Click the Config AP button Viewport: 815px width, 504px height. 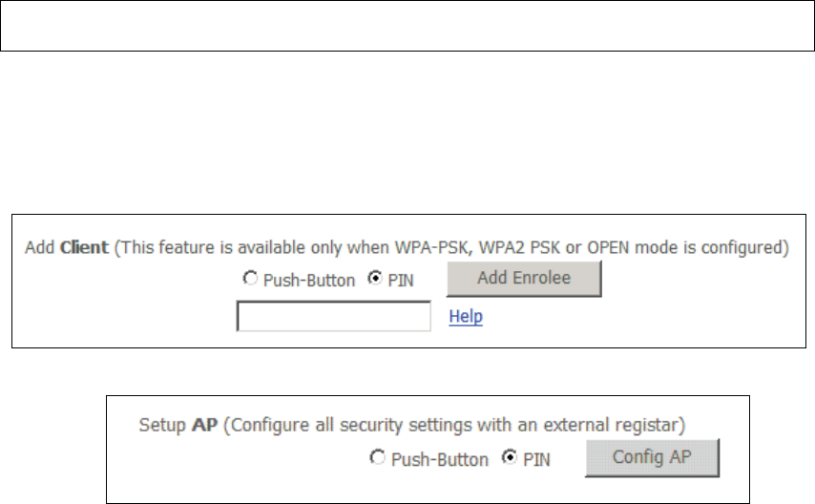[x=653, y=458]
